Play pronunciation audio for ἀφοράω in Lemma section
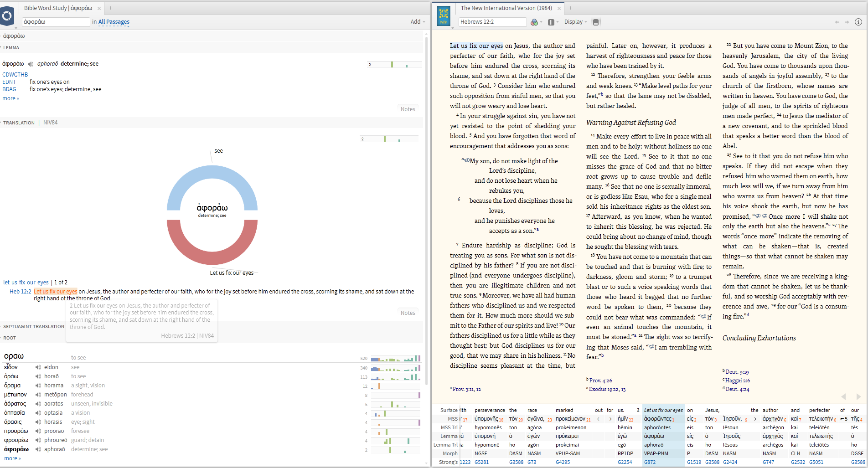Screen dimensions: 868x468 coord(31,64)
